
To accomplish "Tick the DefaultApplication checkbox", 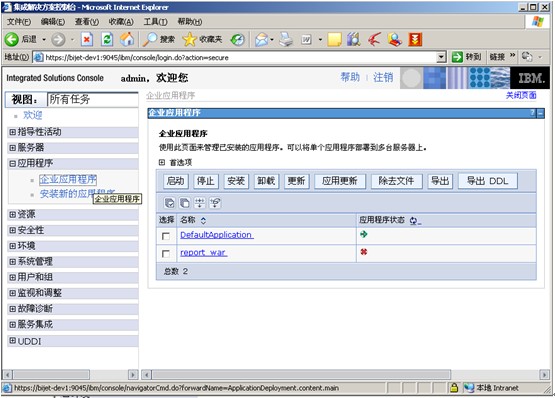I will pyautogui.click(x=165, y=236).
